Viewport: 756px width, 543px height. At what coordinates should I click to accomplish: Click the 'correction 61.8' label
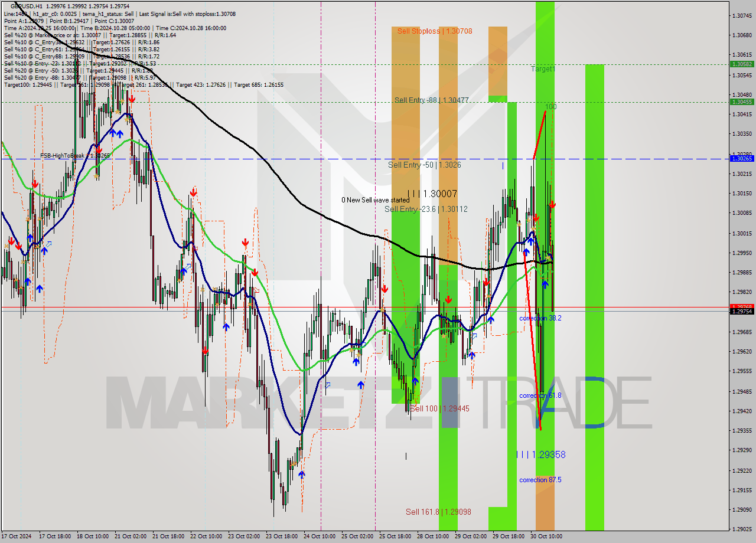coord(540,395)
